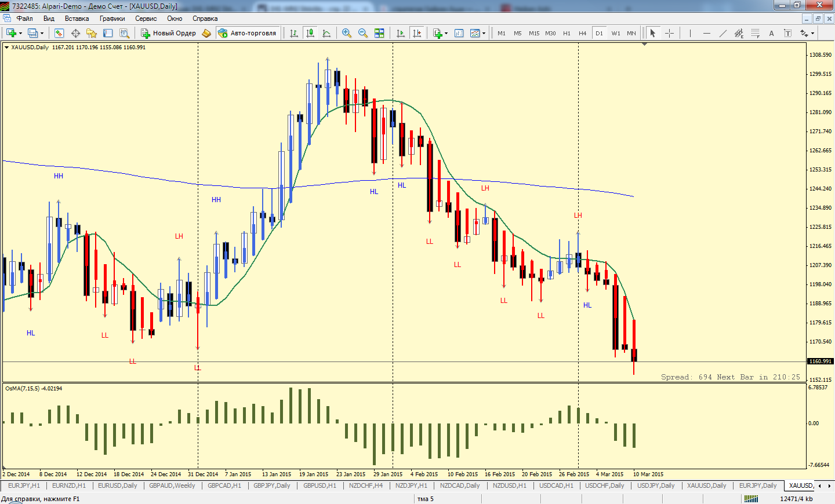This screenshot has height=504, width=835.
Task: Select the M15 timeframe
Action: 534,33
